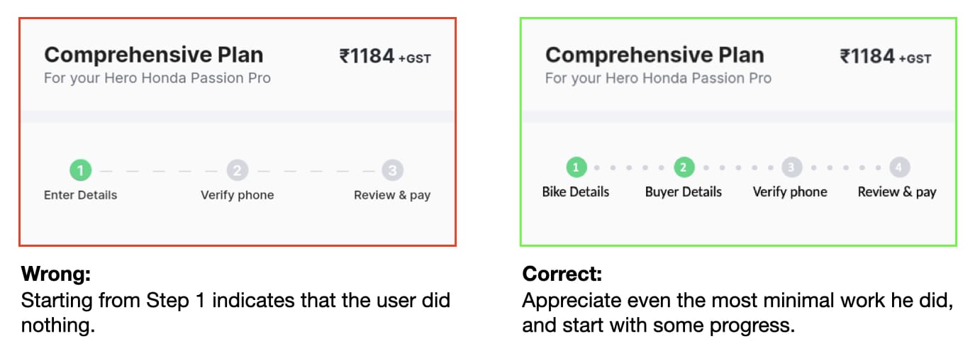This screenshot has width=980, height=356.
Task: Click Comprehensive Plan heading in red-bordered card
Action: 154,55
